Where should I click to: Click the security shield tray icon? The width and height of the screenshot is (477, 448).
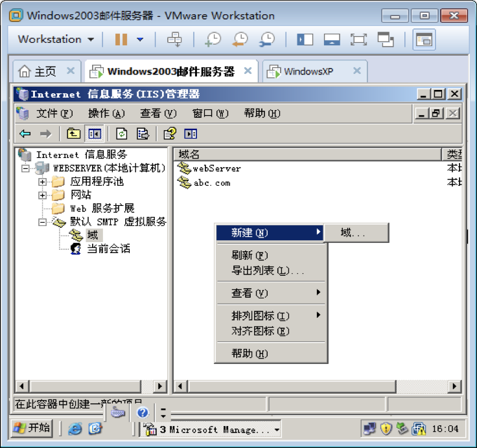point(386,429)
